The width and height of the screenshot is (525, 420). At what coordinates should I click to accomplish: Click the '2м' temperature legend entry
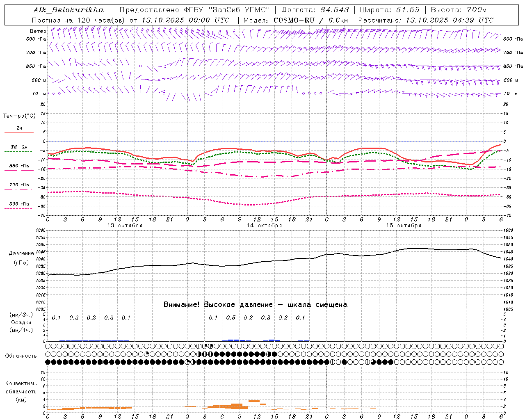(x=19, y=128)
